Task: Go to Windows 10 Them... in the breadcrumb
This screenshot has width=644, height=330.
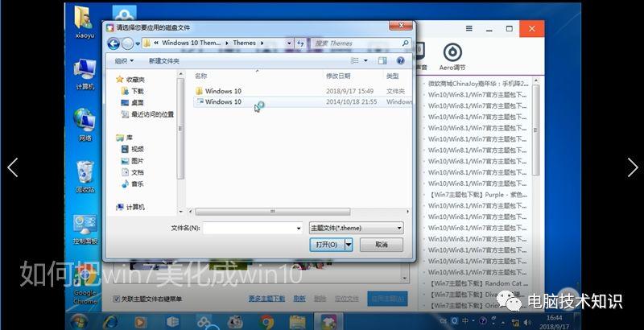Action: (x=191, y=43)
